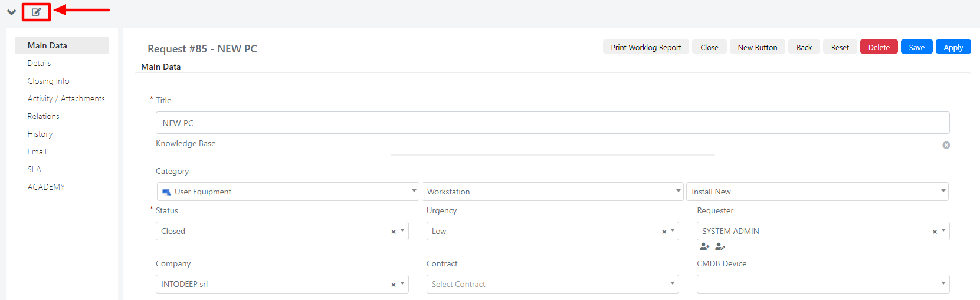980x300 pixels.
Task: Click add new requester user icon
Action: [704, 246]
